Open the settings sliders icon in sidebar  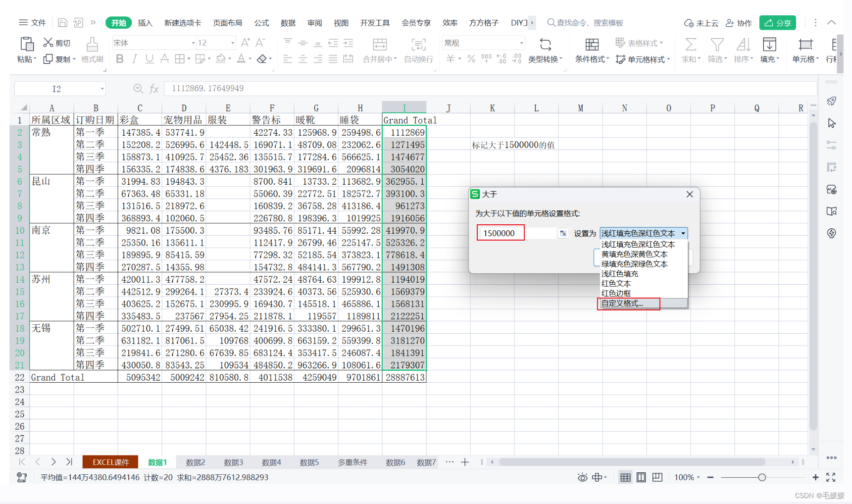coord(832,145)
